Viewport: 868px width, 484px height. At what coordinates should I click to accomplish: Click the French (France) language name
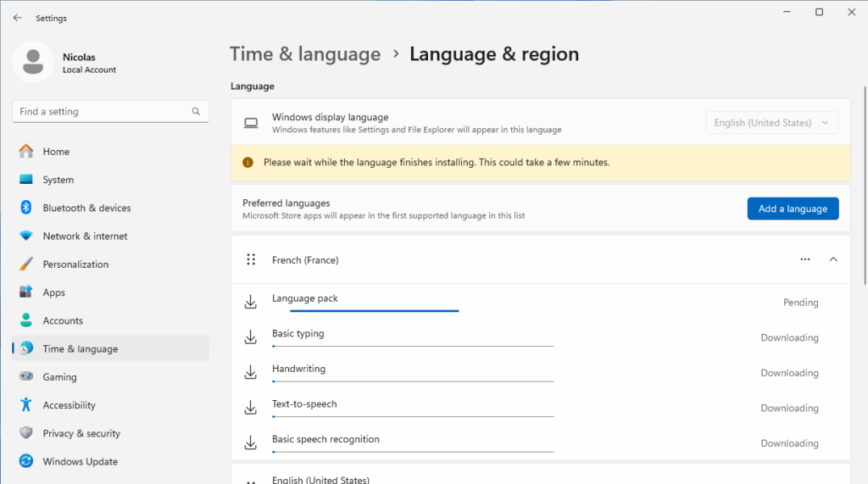click(x=305, y=259)
